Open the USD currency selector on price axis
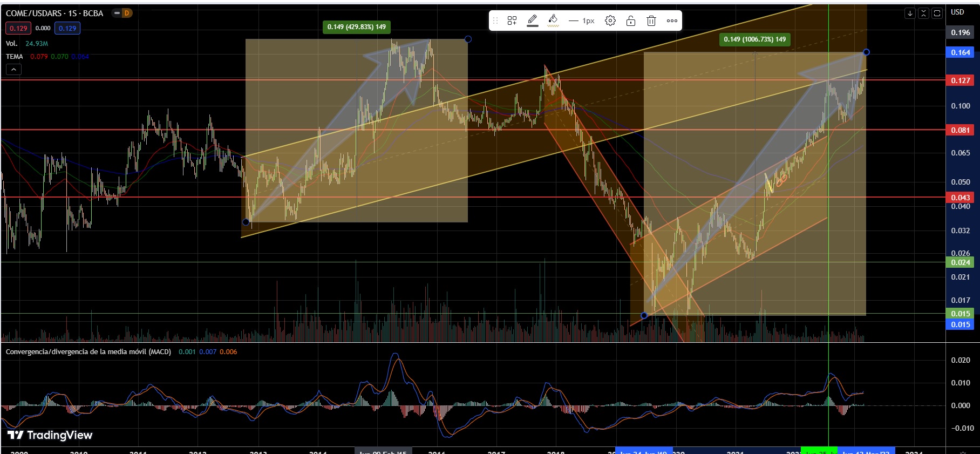 coord(957,12)
